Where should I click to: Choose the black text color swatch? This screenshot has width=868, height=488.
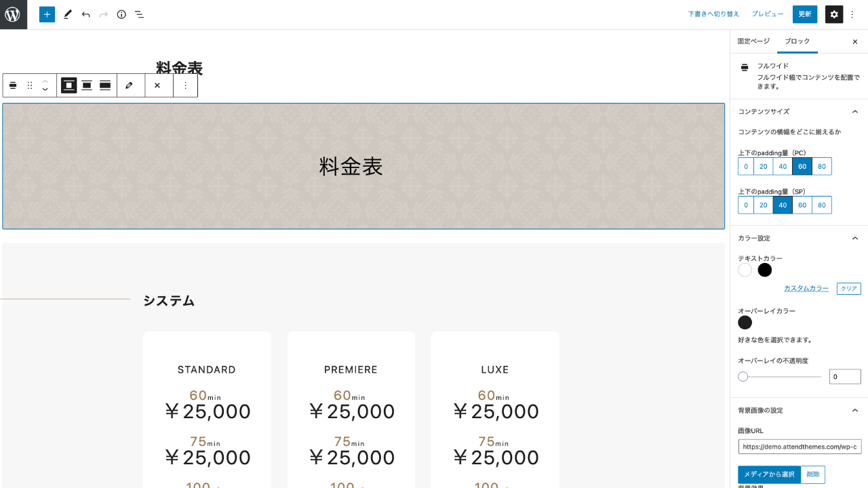[765, 270]
